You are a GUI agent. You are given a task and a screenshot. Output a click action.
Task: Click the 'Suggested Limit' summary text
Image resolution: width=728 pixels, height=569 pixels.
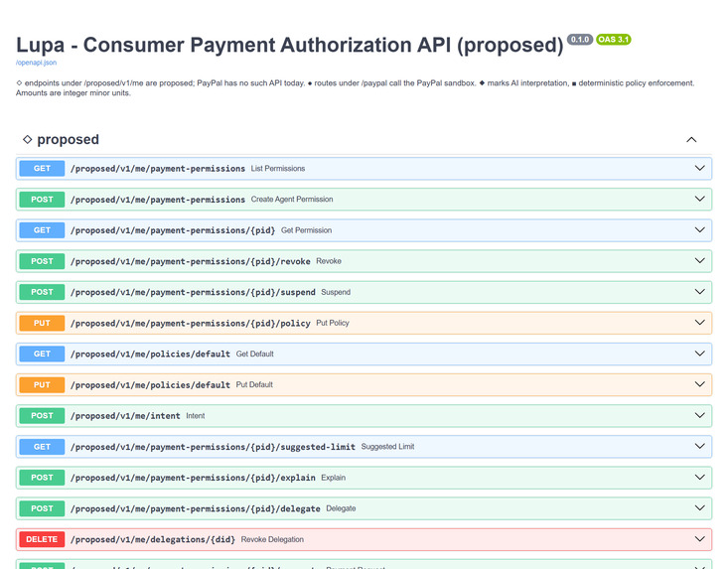point(387,447)
